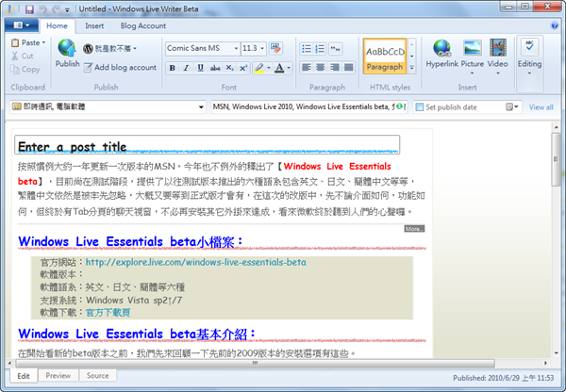
Task: Open the explore.live.com essentials beta link
Action: point(196,262)
